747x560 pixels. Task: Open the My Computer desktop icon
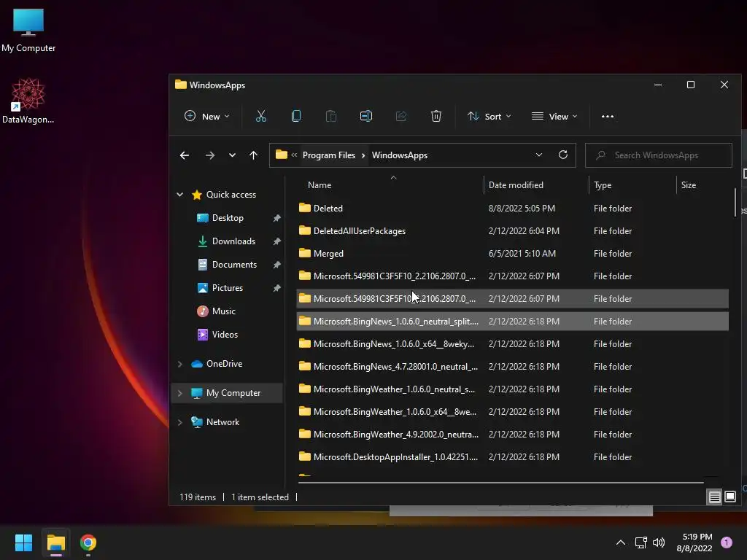coord(28,30)
